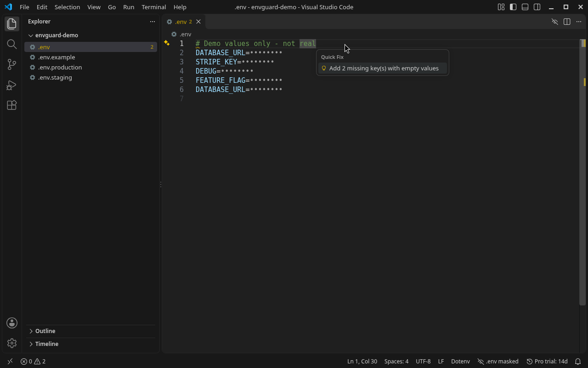Split the editor to the right
Viewport: 588px width, 368px height.
pyautogui.click(x=567, y=22)
